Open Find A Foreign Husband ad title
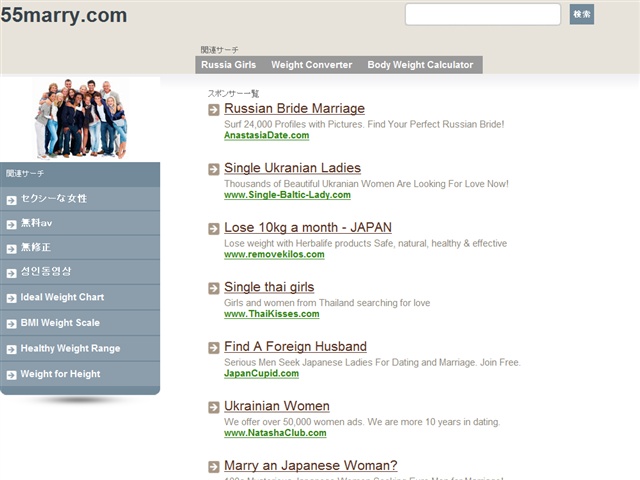The image size is (640, 480). click(x=295, y=347)
